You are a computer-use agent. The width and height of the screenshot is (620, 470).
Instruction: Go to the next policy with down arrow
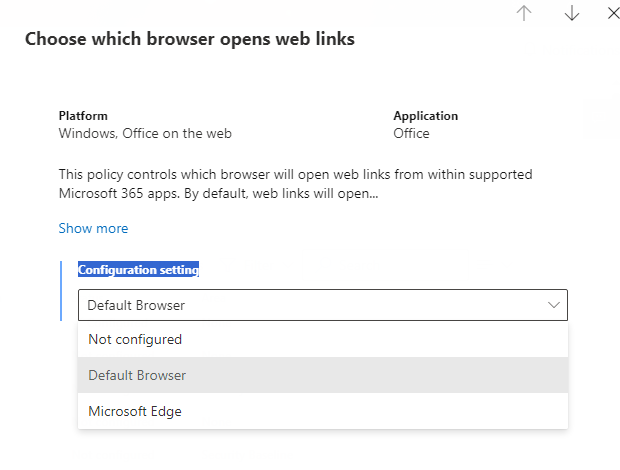[x=572, y=13]
